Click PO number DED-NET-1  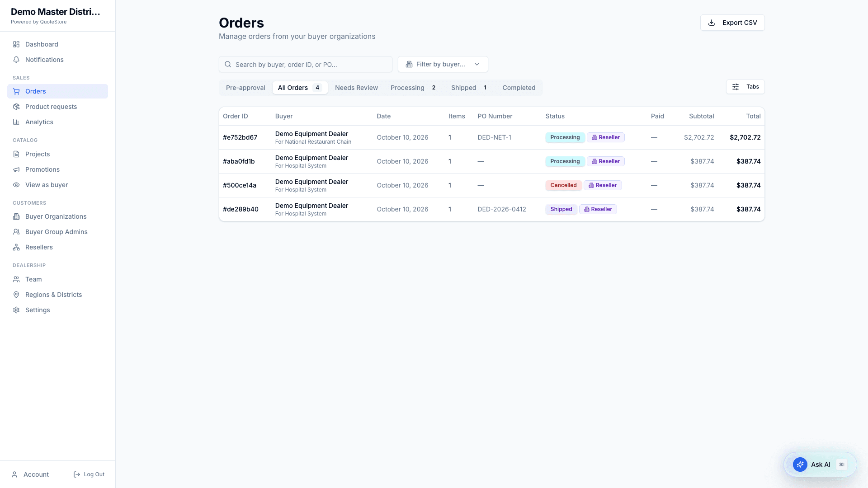coord(494,137)
